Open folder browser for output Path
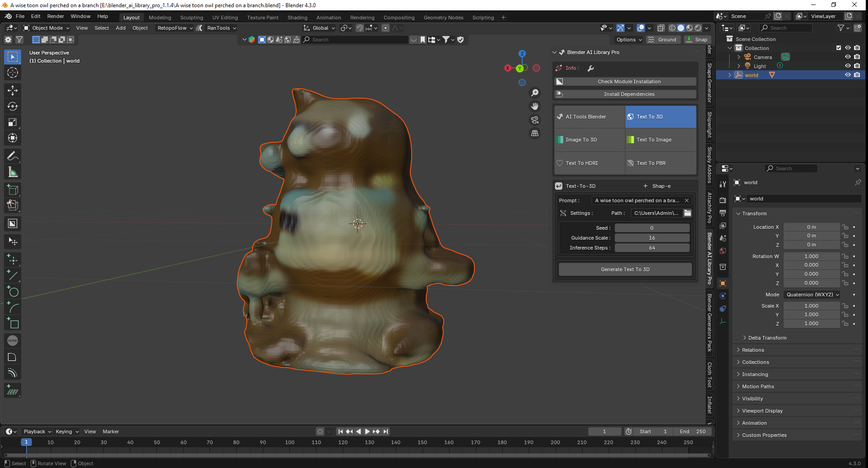 click(x=688, y=213)
